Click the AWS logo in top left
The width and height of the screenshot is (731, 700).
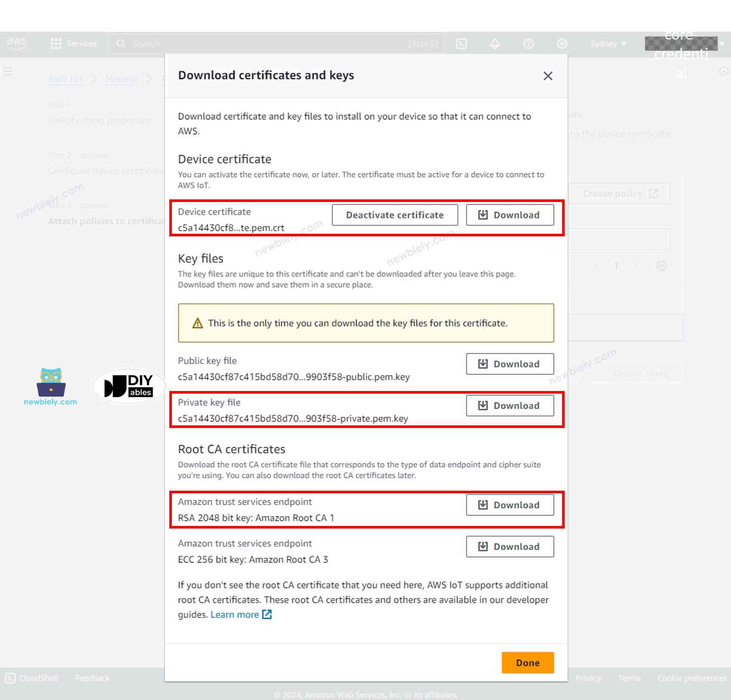[16, 42]
